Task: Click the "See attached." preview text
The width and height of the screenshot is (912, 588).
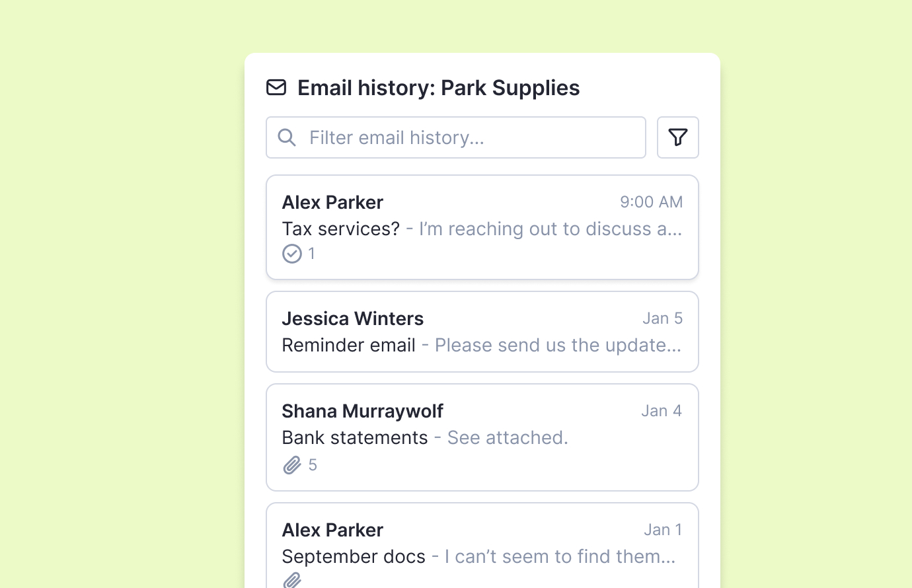Action: coord(508,437)
